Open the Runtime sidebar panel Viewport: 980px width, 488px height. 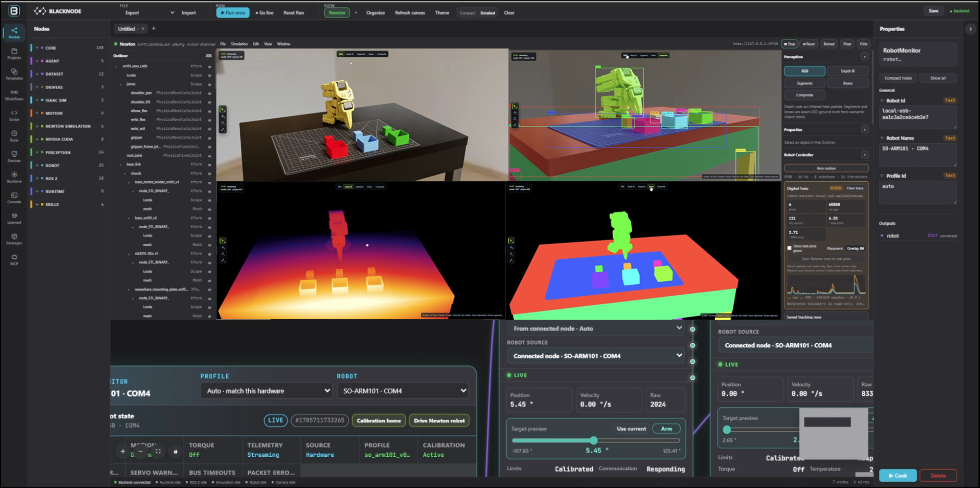tap(14, 177)
